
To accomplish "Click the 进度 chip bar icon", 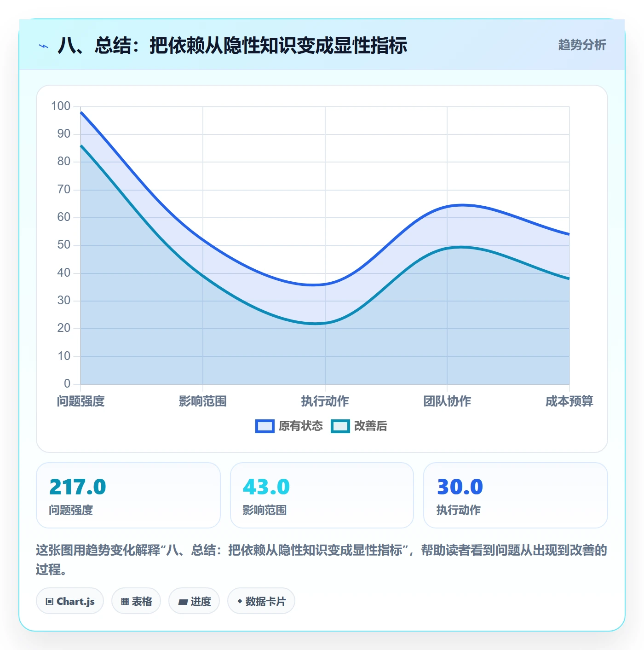I will tap(183, 602).
